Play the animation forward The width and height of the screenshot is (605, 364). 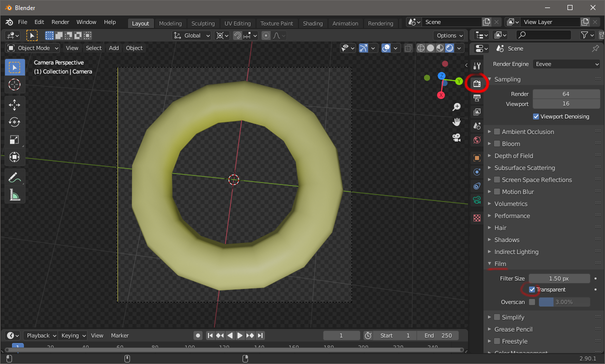240,335
